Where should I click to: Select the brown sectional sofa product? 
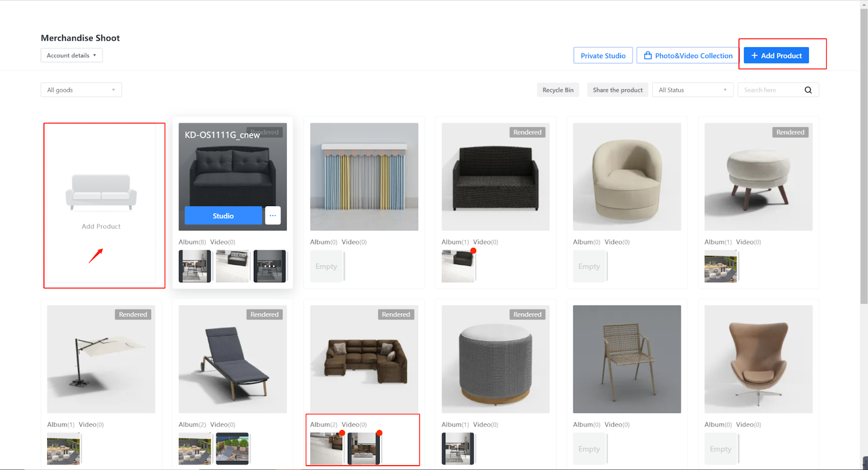[x=364, y=359]
